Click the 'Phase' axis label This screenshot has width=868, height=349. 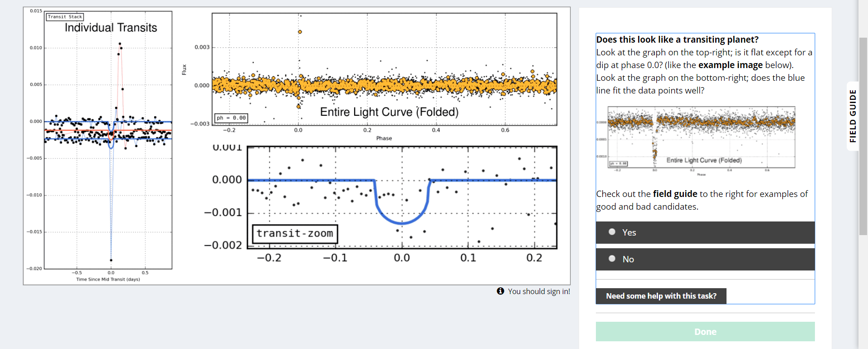384,138
